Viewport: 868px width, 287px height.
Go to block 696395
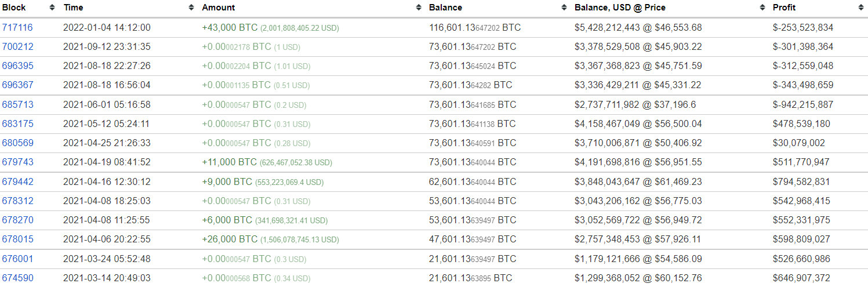coord(18,66)
